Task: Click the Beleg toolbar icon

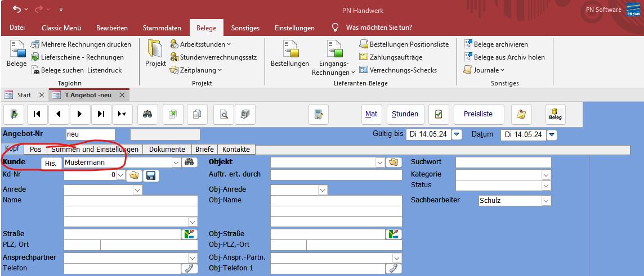Action: (555, 114)
